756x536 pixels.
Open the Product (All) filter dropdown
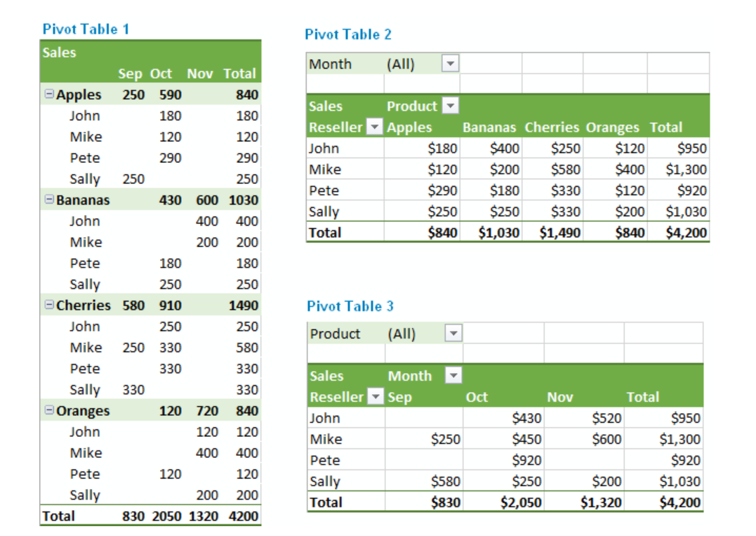pyautogui.click(x=454, y=334)
